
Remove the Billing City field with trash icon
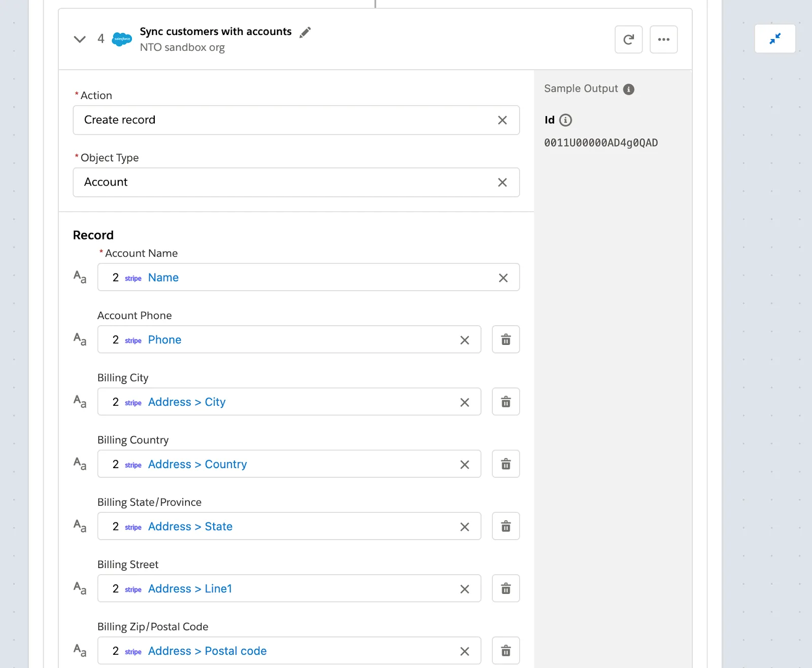pos(505,402)
